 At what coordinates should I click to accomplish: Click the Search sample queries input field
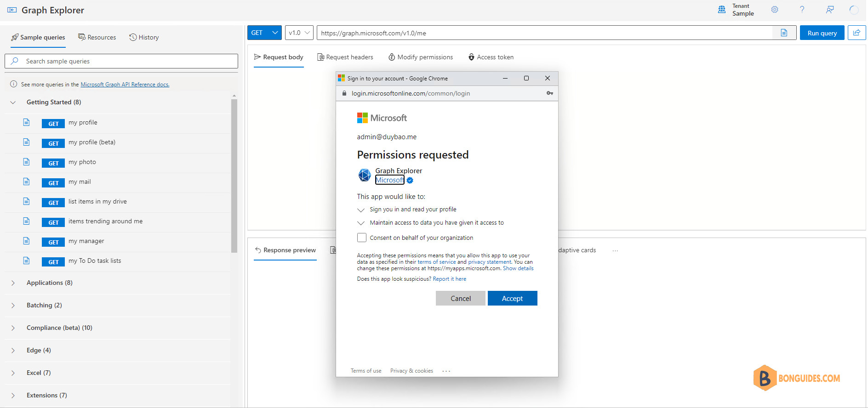[121, 61]
